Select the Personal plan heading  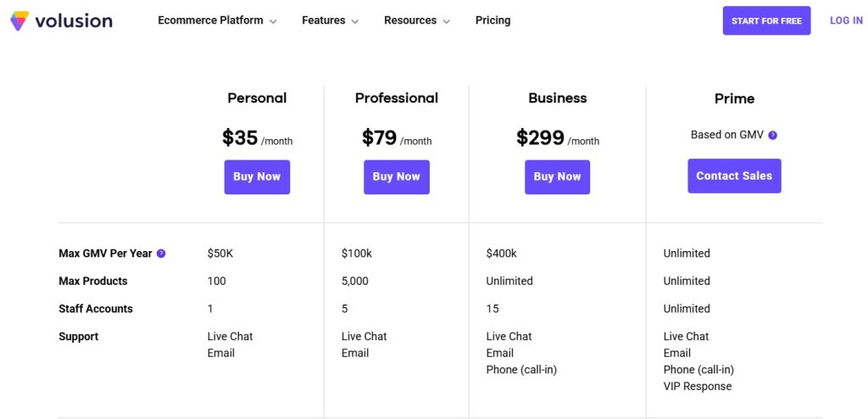coord(257,98)
